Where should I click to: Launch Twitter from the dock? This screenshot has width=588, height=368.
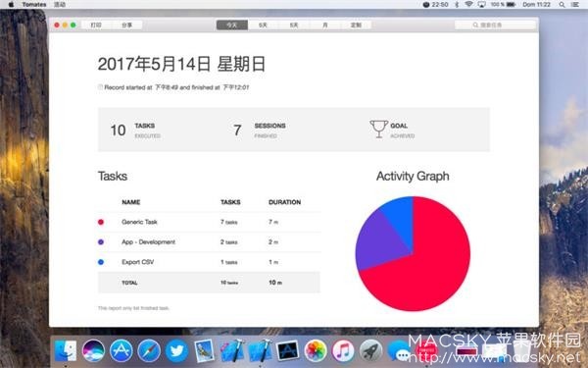176,350
